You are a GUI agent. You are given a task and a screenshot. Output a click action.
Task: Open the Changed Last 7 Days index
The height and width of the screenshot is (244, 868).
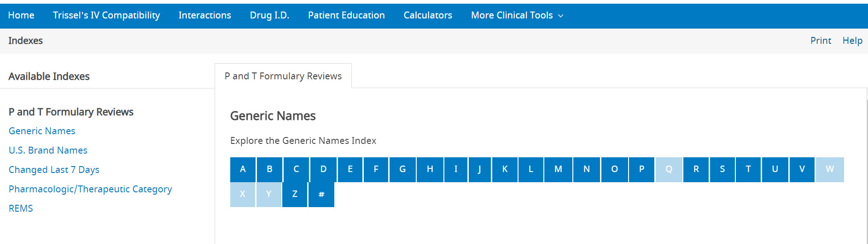point(54,170)
